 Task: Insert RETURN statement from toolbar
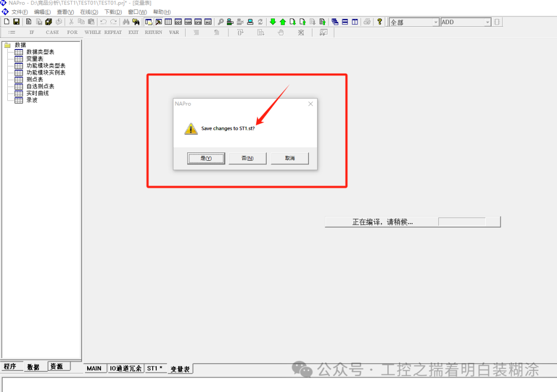[154, 32]
